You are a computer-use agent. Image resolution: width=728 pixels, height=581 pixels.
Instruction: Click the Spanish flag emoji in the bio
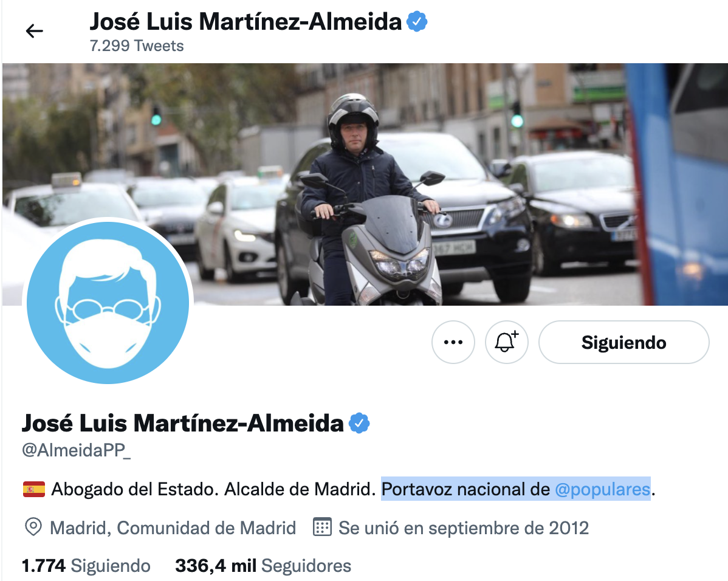click(34, 489)
